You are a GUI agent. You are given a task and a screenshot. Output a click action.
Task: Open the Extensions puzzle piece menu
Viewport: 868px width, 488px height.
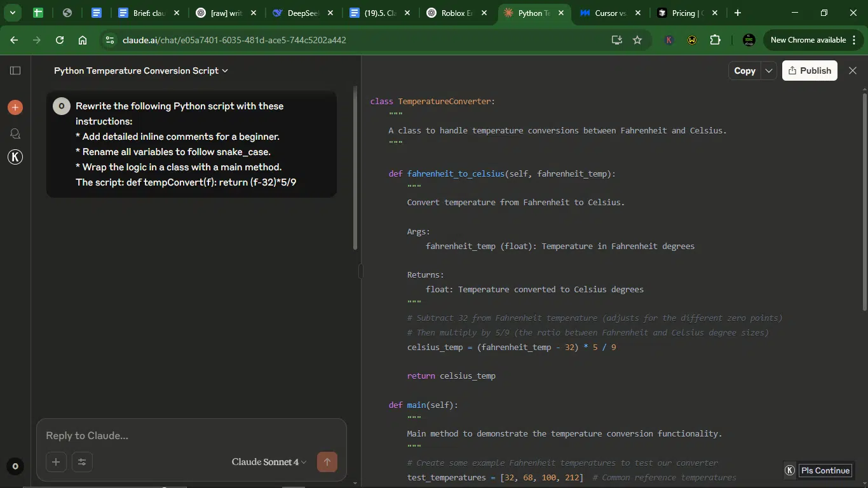[x=715, y=40]
